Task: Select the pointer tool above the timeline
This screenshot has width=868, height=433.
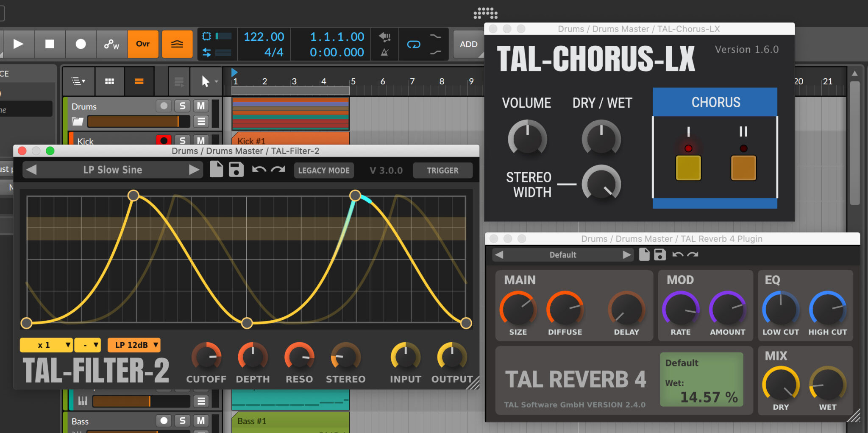Action: coord(205,81)
